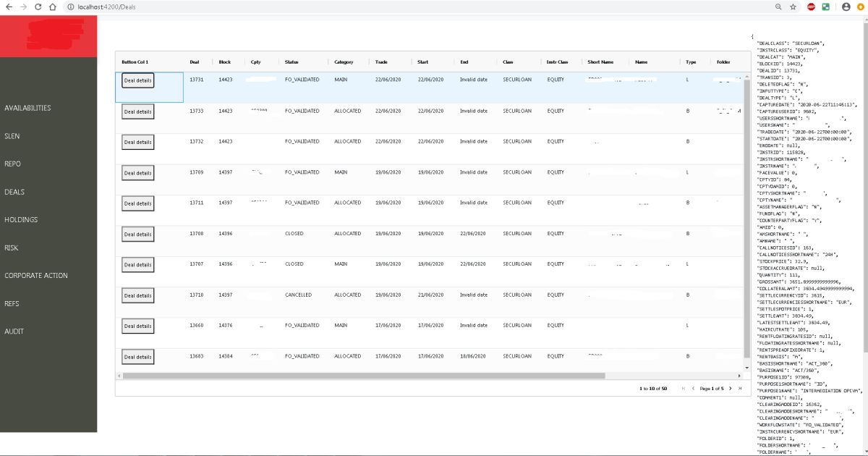Open RISK in the sidebar
Image resolution: width=868 pixels, height=456 pixels.
pos(11,248)
